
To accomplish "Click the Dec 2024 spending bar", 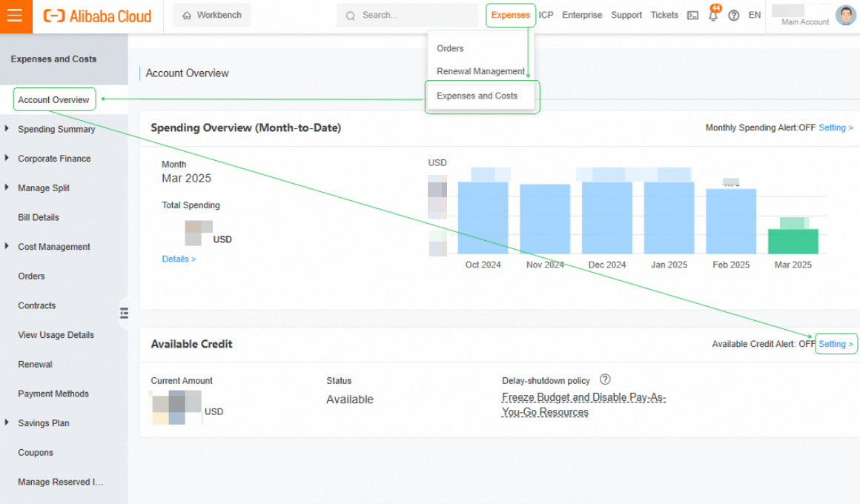I will click(x=607, y=218).
